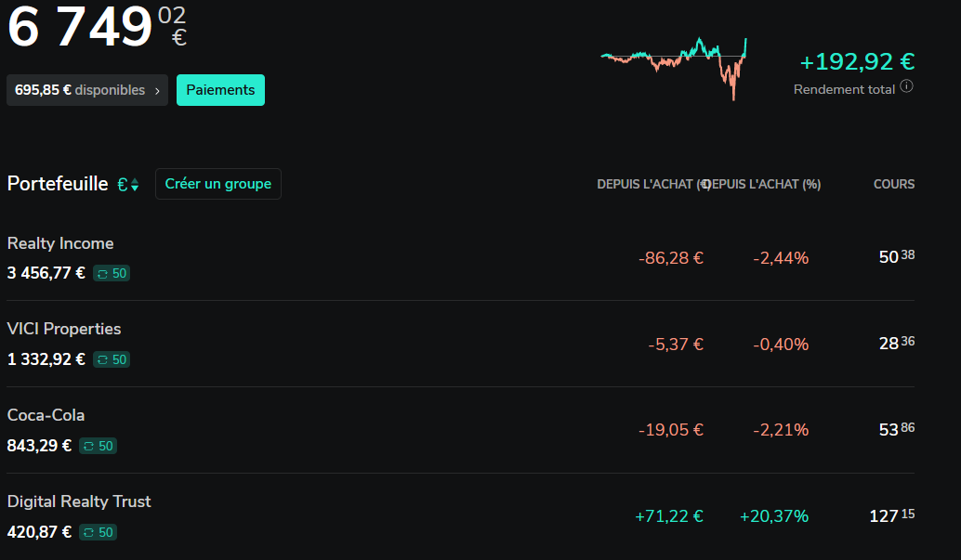Viewport: 961px width, 560px height.
Task: Click the Rendement total label
Action: [x=844, y=89]
